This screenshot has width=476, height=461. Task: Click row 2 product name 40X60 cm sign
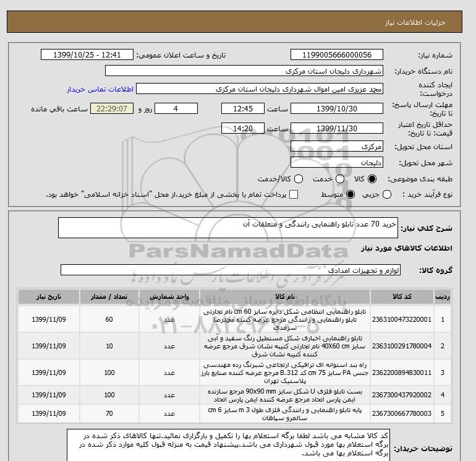285,346
